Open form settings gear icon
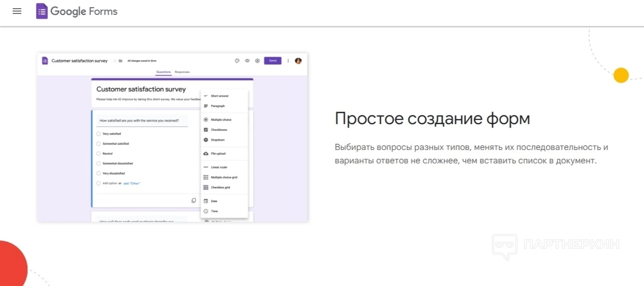The height and width of the screenshot is (286, 644). [258, 61]
